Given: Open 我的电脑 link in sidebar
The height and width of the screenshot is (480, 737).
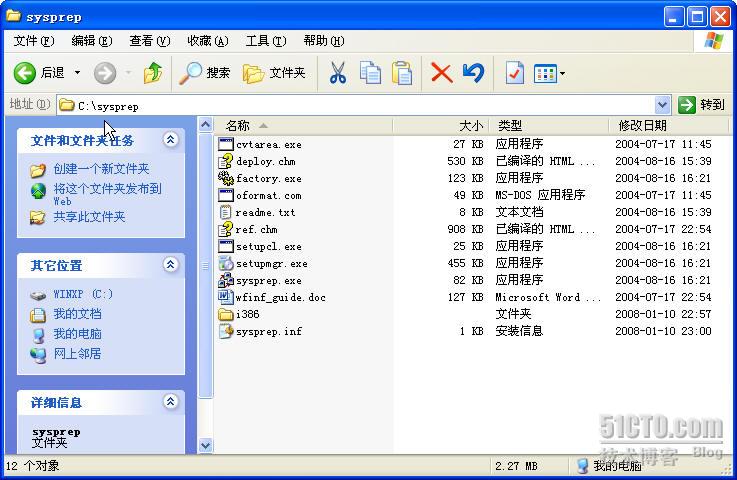Looking at the screenshot, I should pos(77,334).
